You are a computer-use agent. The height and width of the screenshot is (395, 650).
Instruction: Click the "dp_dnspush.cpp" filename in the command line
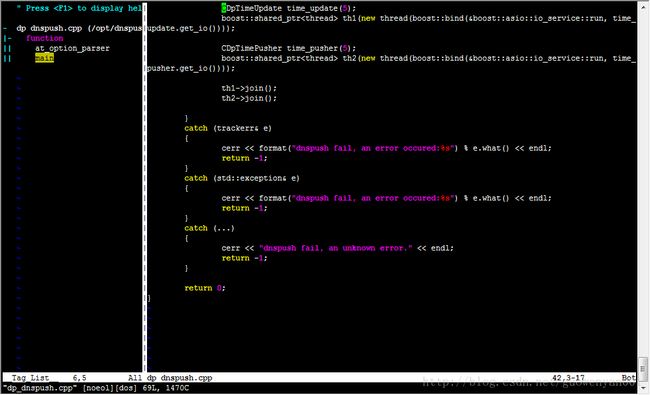point(40,388)
